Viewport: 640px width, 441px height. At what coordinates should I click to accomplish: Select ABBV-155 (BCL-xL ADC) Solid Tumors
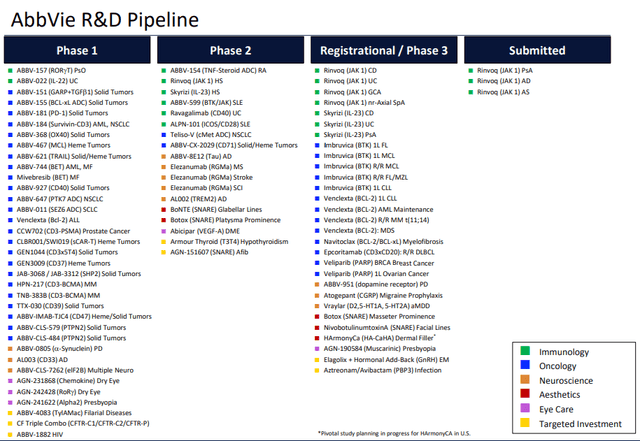[x=72, y=102]
